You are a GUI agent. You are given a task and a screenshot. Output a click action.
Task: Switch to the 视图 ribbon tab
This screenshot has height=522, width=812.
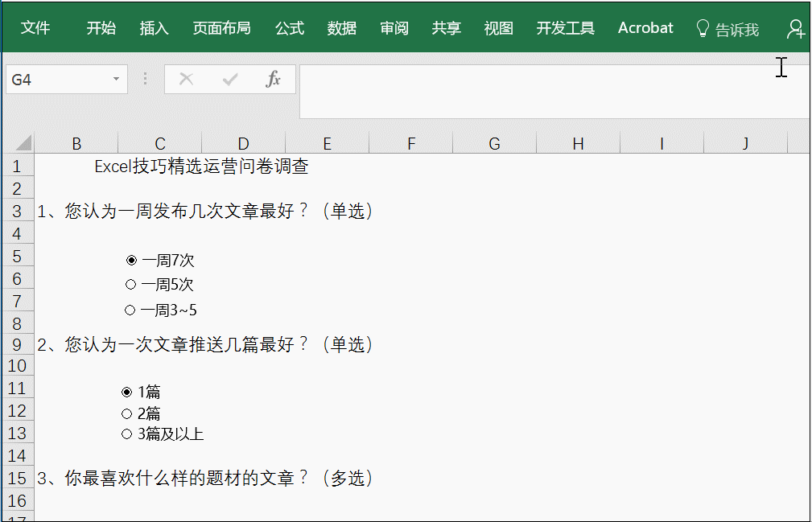[x=499, y=28]
